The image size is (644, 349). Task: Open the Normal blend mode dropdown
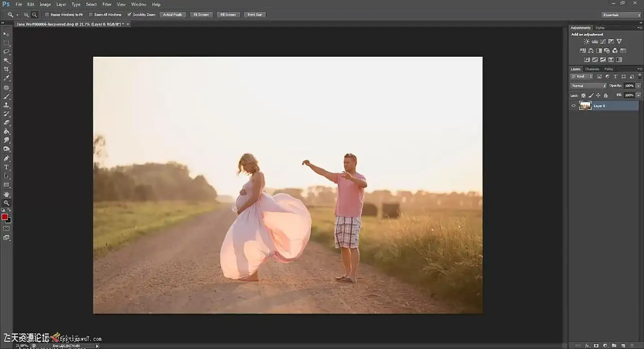click(x=588, y=86)
